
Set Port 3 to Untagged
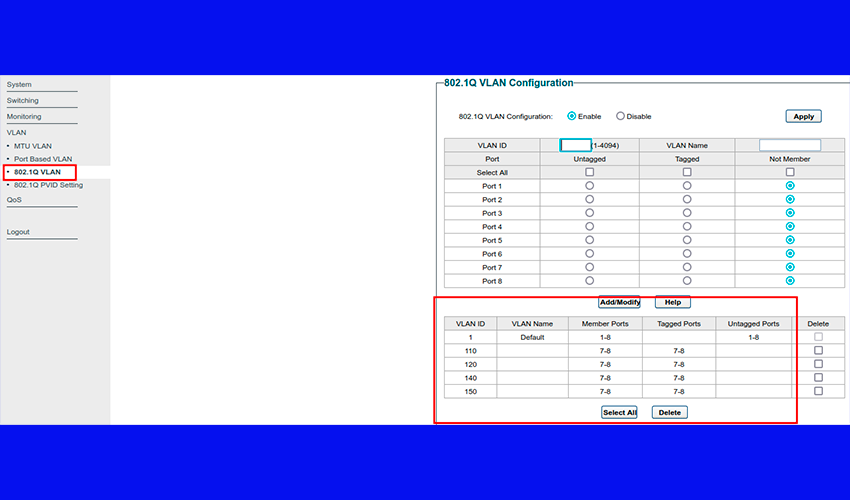(x=589, y=213)
